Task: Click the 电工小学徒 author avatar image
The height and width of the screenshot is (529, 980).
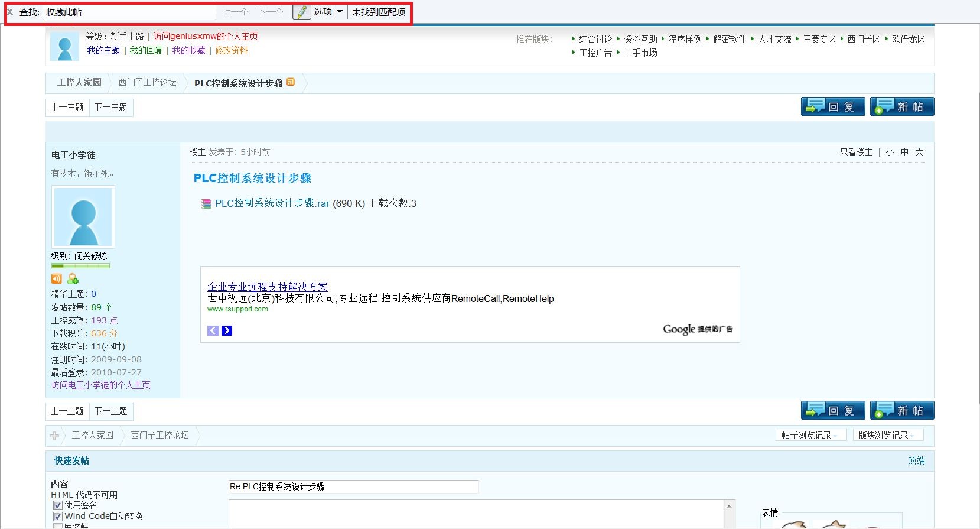Action: 83,216
